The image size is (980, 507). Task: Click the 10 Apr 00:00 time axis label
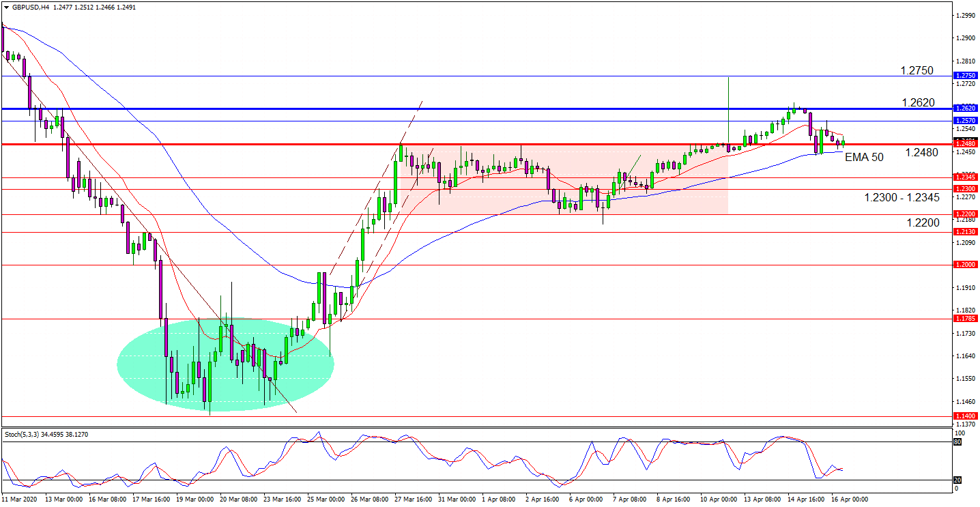(x=715, y=499)
